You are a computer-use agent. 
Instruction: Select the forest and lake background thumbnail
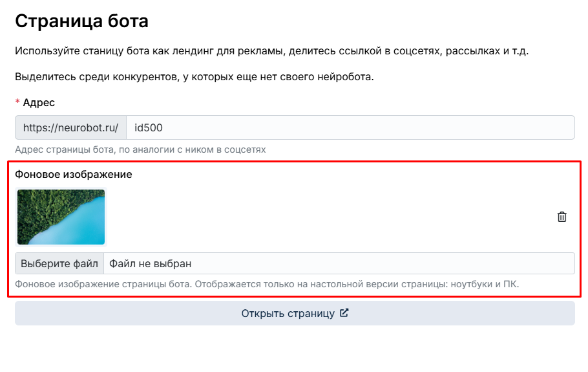61,217
